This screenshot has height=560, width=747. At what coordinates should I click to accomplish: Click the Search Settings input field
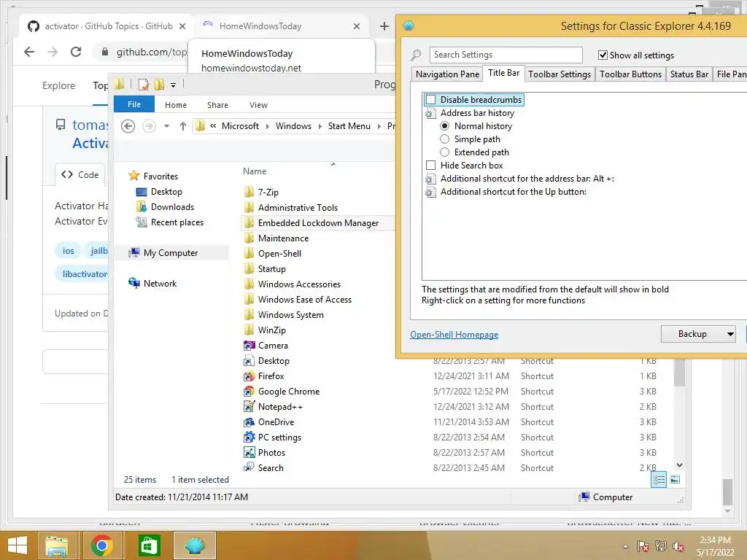506,55
